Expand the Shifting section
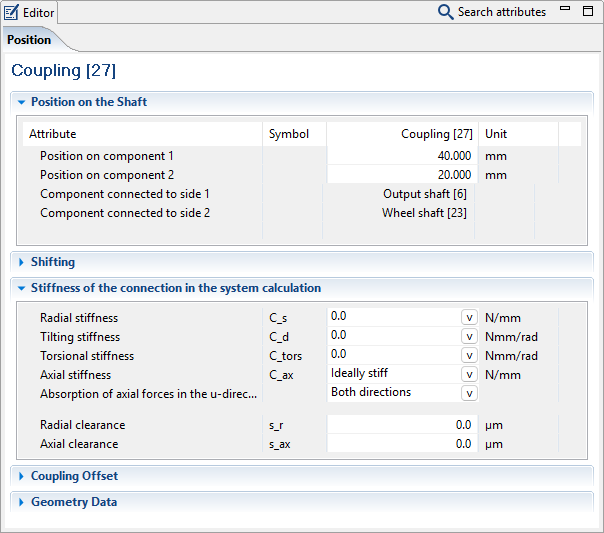 click(21, 262)
